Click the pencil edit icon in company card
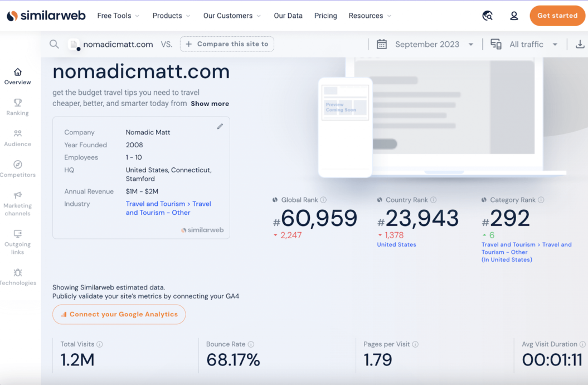 220,127
